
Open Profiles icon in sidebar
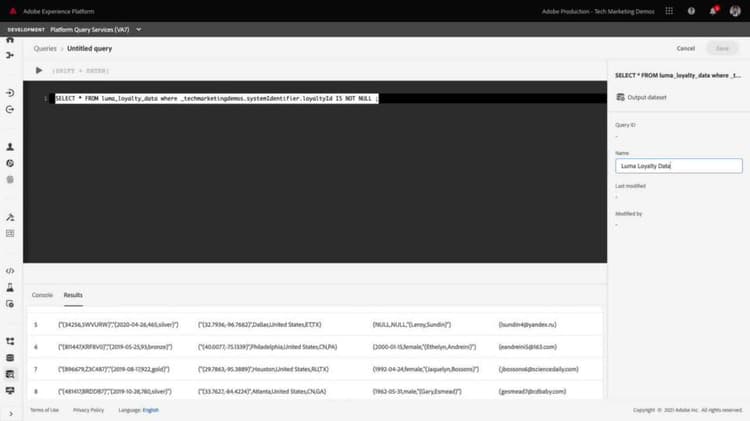(x=10, y=147)
